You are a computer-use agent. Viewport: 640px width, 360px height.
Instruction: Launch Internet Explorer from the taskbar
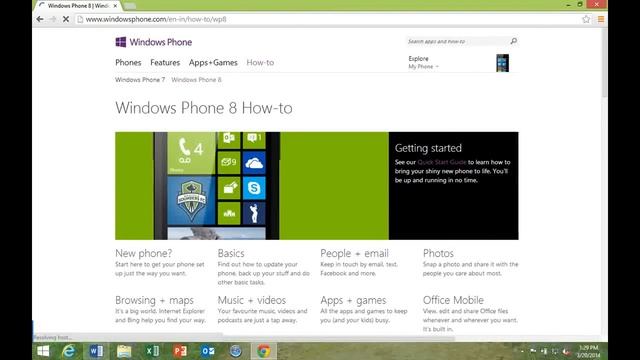click(x=69, y=351)
